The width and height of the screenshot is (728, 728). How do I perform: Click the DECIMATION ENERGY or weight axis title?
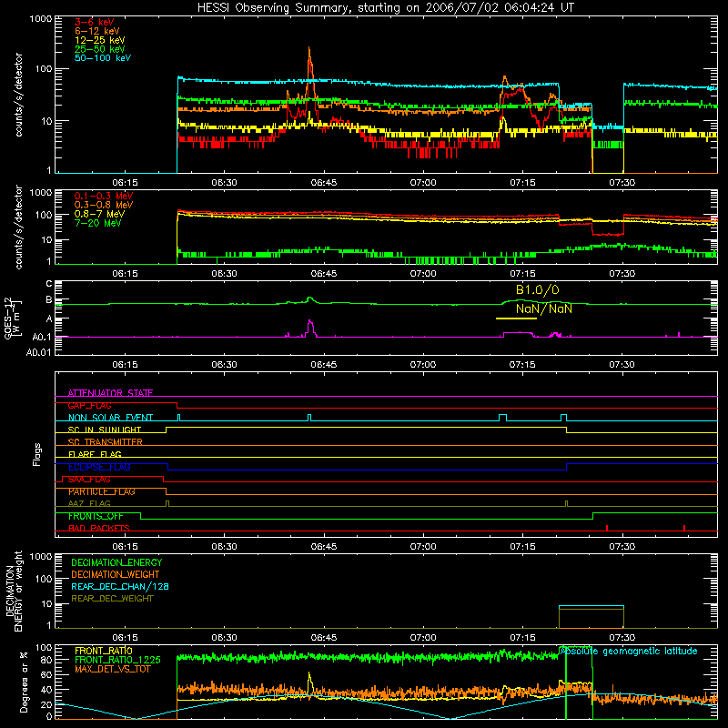[x=14, y=591]
